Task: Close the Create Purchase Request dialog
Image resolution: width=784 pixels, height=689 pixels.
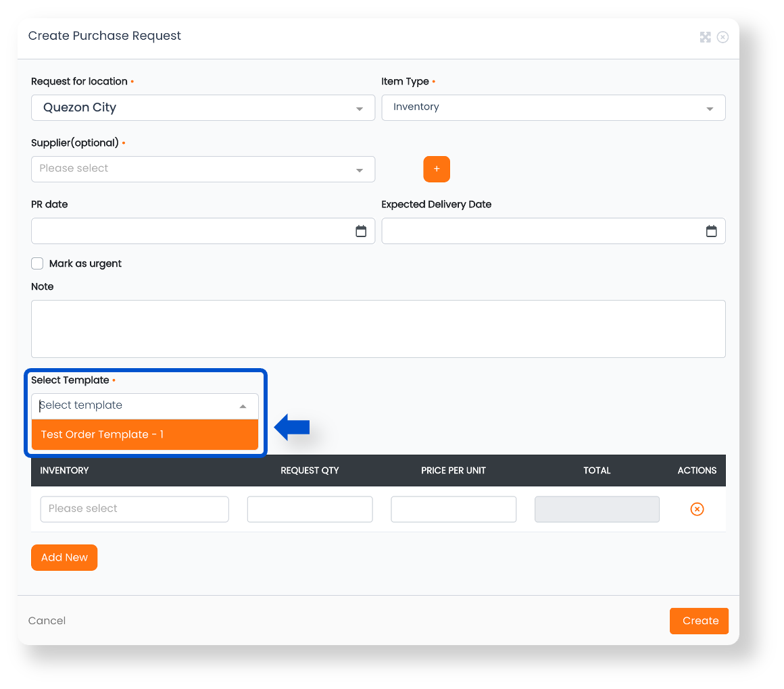Action: pyautogui.click(x=722, y=37)
